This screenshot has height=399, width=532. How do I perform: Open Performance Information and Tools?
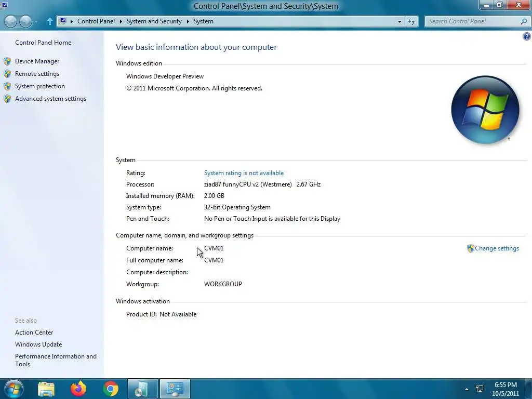point(56,360)
